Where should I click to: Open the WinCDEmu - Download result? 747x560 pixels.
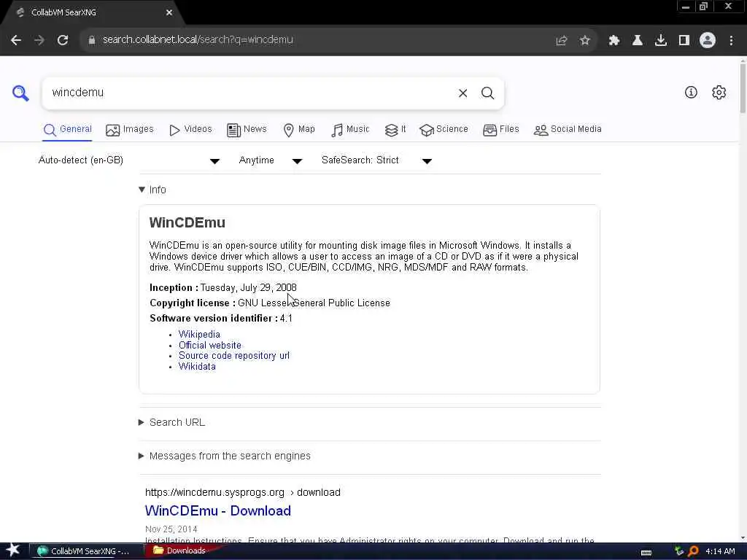click(x=217, y=511)
